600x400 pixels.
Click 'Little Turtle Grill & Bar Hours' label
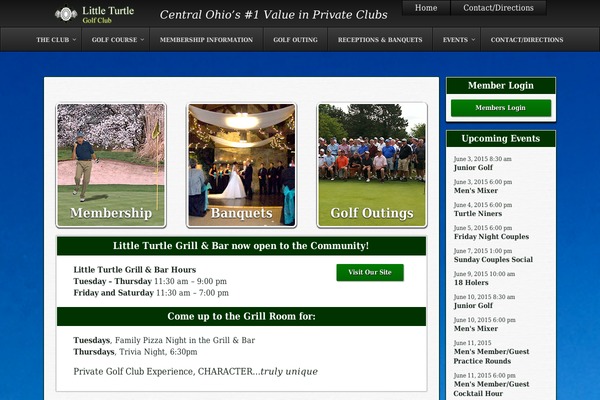(x=135, y=269)
